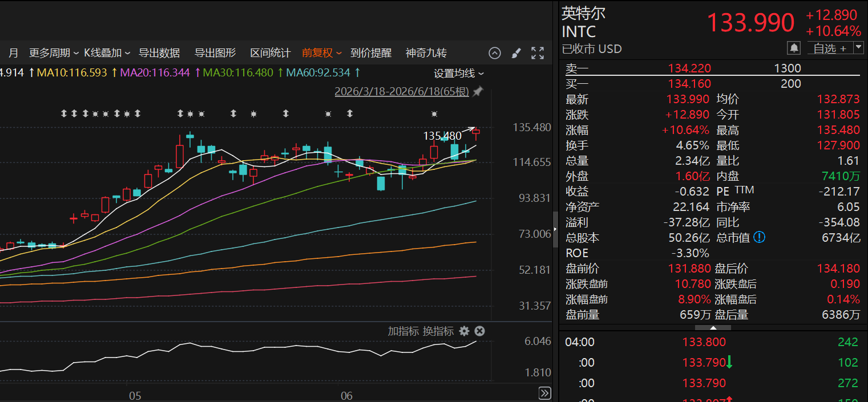The height and width of the screenshot is (402, 868).
Task: Toggle the 神奇九转 indicator
Action: coord(426,53)
